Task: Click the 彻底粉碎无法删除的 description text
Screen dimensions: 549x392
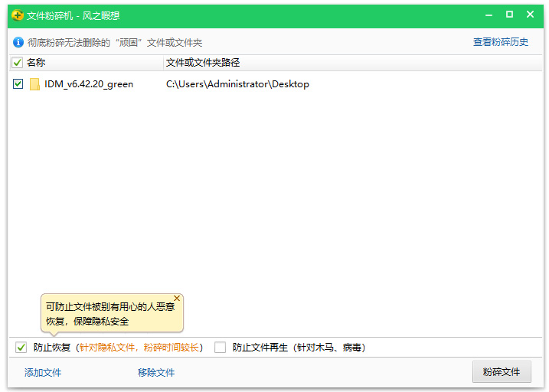Action: click(115, 43)
